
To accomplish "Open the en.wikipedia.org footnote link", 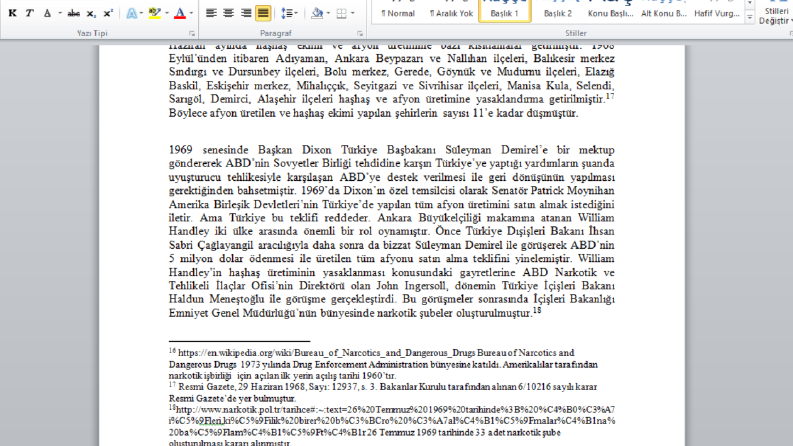I will [327, 353].
